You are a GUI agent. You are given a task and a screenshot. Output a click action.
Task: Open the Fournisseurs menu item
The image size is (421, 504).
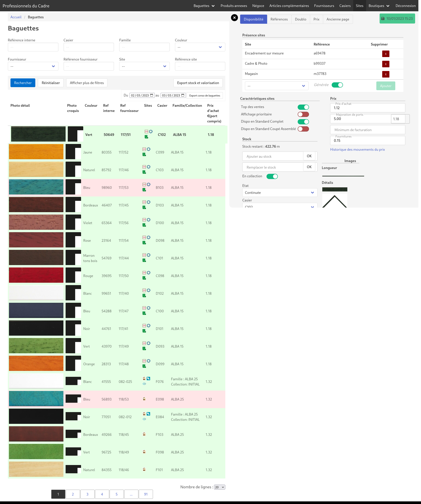[324, 6]
